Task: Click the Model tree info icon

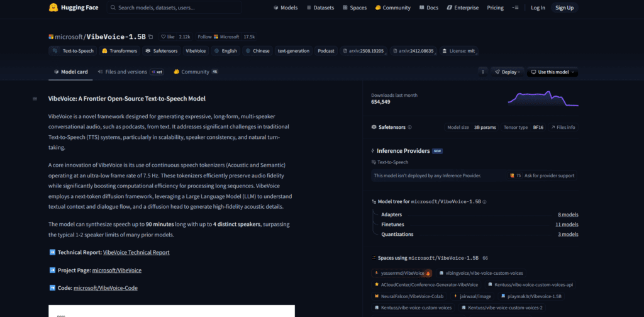Action: [485, 202]
